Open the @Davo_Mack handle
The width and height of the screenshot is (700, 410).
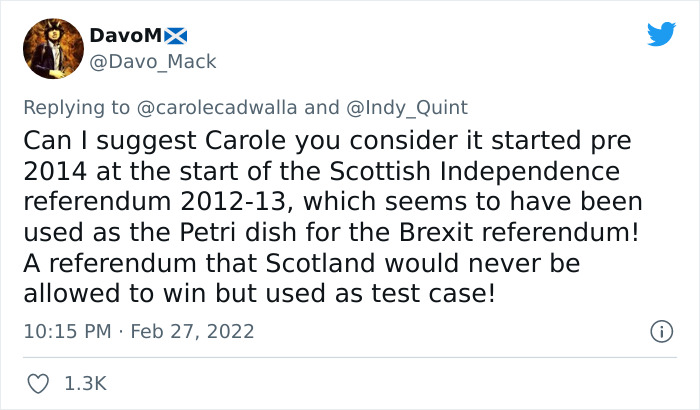152,61
